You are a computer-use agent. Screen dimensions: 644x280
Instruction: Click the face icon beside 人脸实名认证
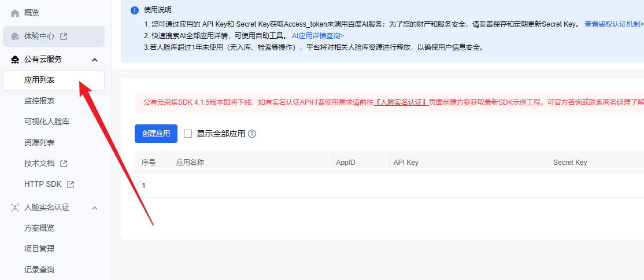15,208
